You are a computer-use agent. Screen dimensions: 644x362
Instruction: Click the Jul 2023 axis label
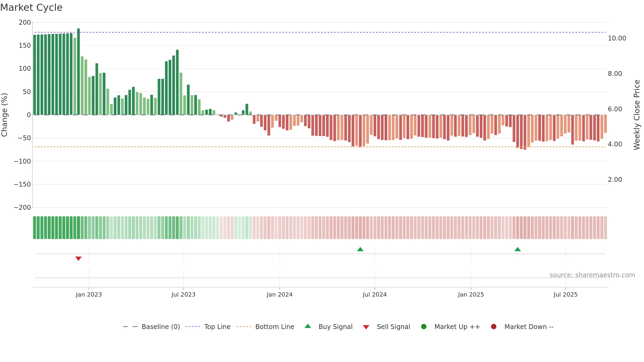tap(184, 295)
